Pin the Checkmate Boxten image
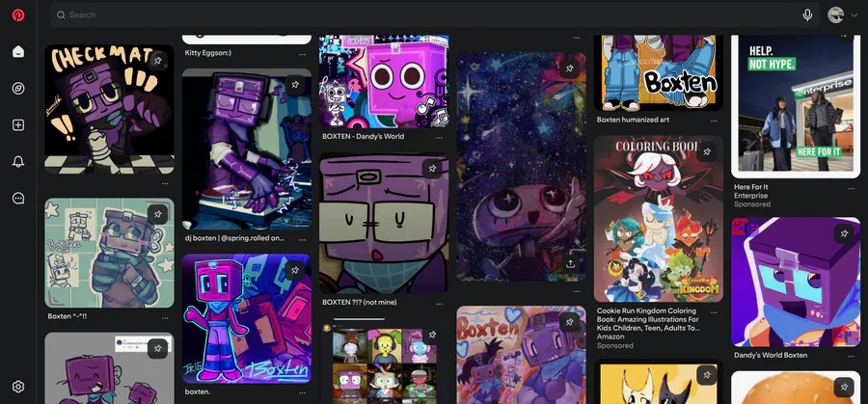 [x=158, y=61]
